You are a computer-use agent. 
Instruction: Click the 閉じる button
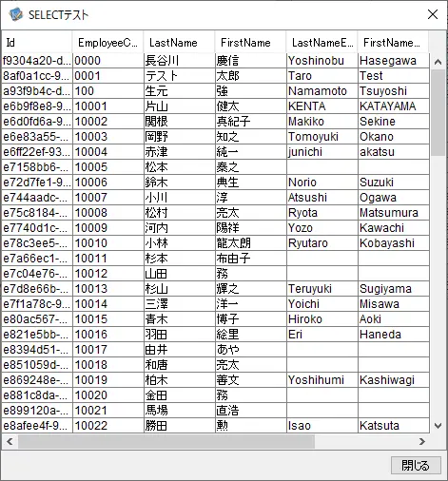(x=416, y=465)
